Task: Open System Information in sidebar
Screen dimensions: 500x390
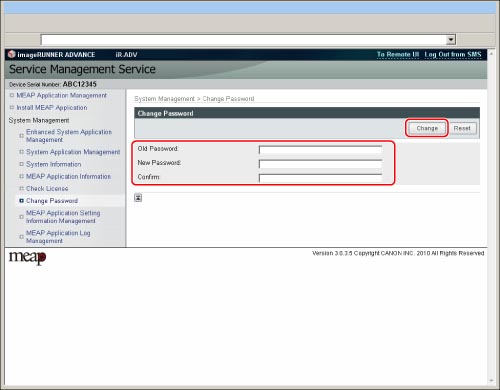Action: (54, 164)
